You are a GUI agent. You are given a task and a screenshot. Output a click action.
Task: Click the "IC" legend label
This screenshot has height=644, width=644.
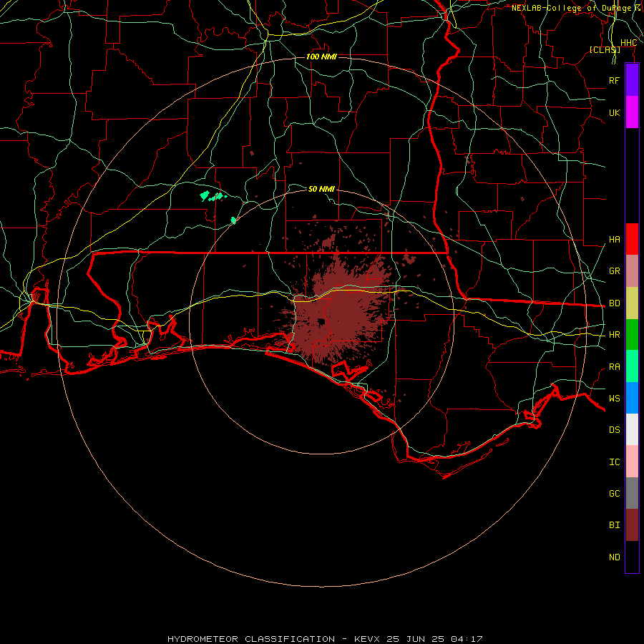coord(614,462)
